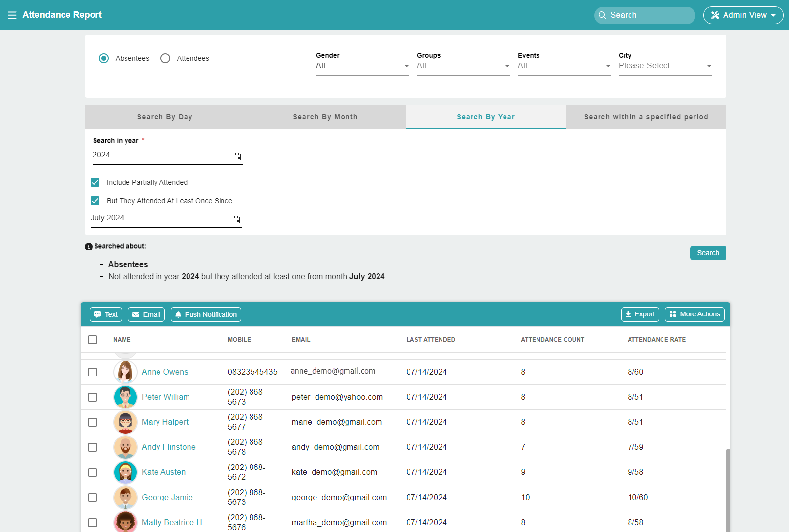Check the box for George Jamie
This screenshot has height=532, width=789.
click(93, 498)
